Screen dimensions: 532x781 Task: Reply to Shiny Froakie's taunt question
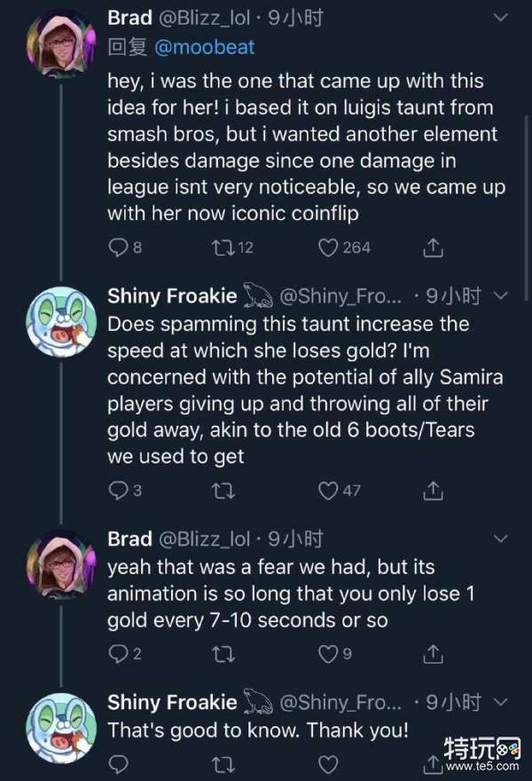coord(118,489)
